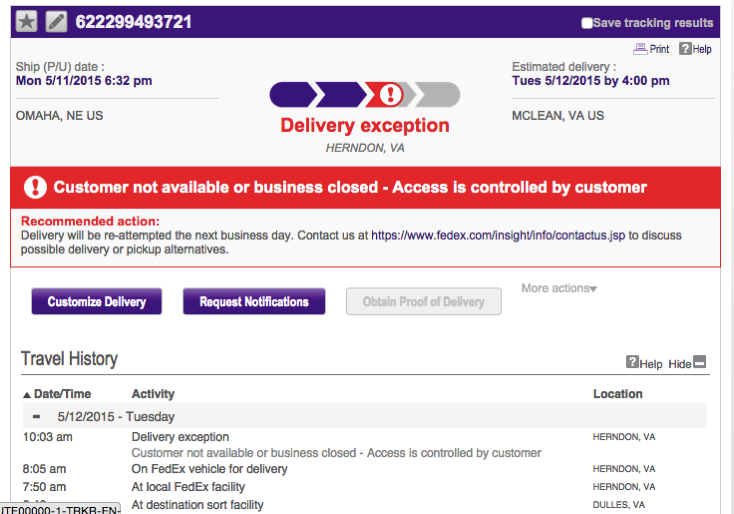734x514 pixels.
Task: Enable Save tracking results checkbox
Action: [587, 23]
